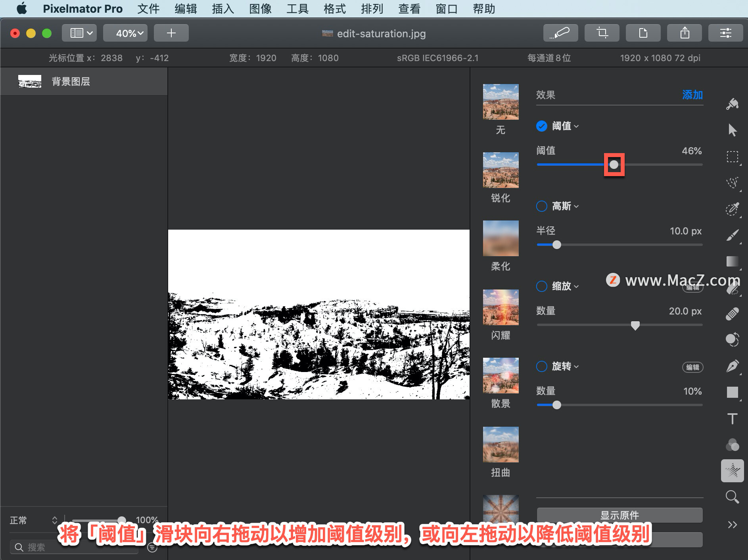The image size is (748, 560).
Task: Enable the 高斯 effect checkbox
Action: point(542,206)
